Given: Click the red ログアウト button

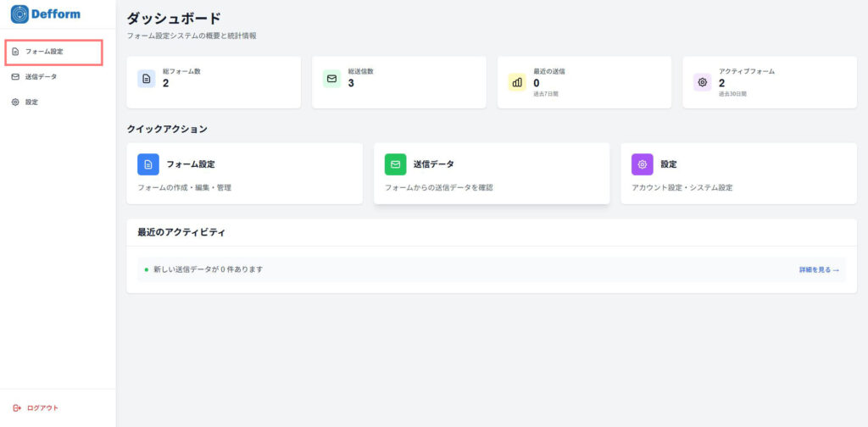Looking at the screenshot, I should click(36, 408).
